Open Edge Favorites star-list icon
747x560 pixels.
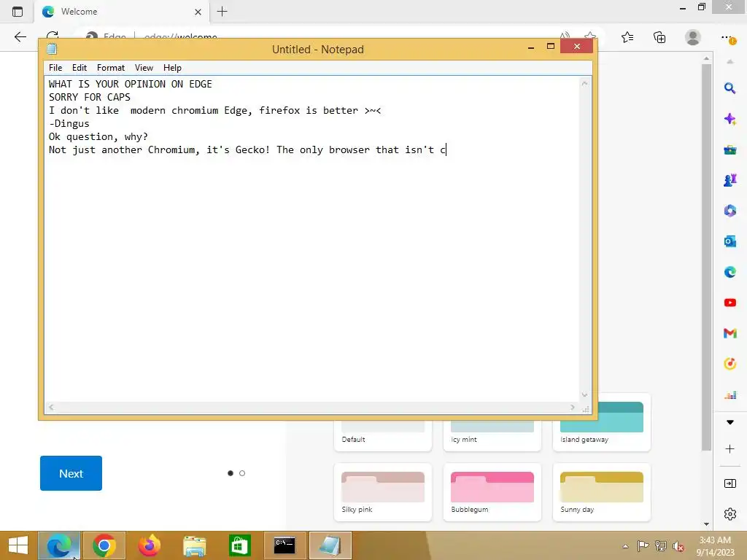click(x=627, y=37)
